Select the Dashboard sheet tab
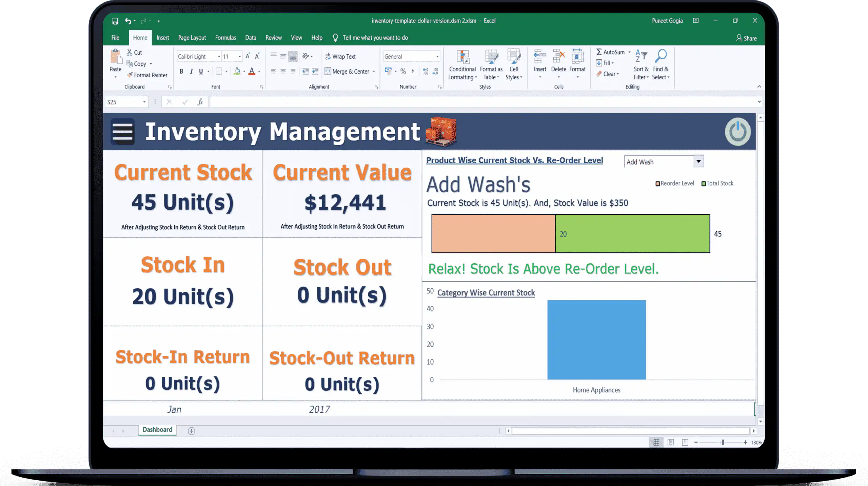868x486 pixels. click(157, 430)
